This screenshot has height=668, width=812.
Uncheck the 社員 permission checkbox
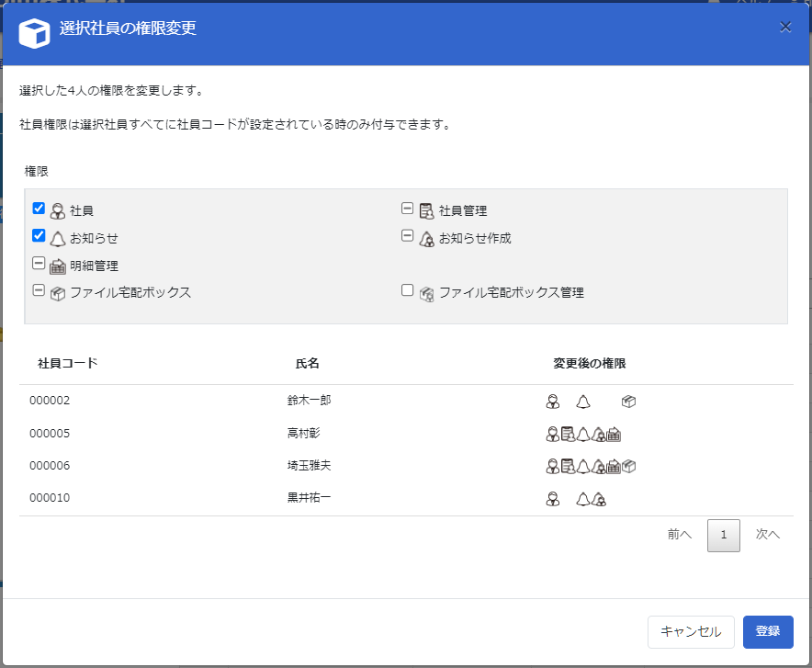[x=39, y=209]
